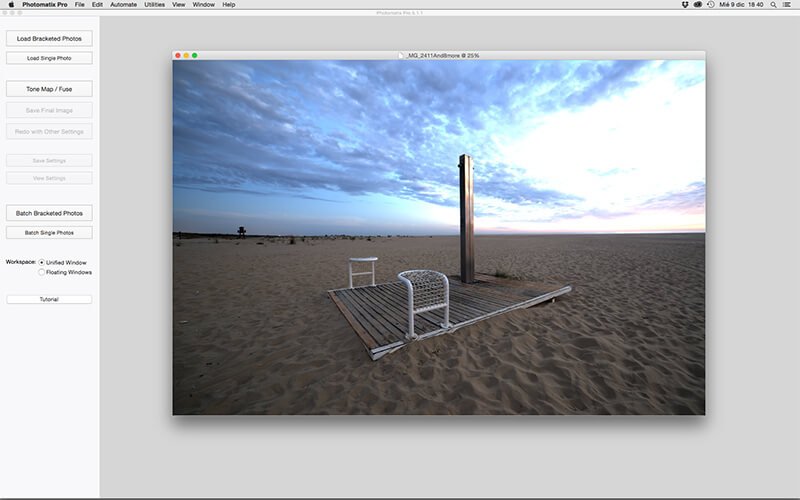Click the Time Machine icon in the menu bar

pos(710,5)
